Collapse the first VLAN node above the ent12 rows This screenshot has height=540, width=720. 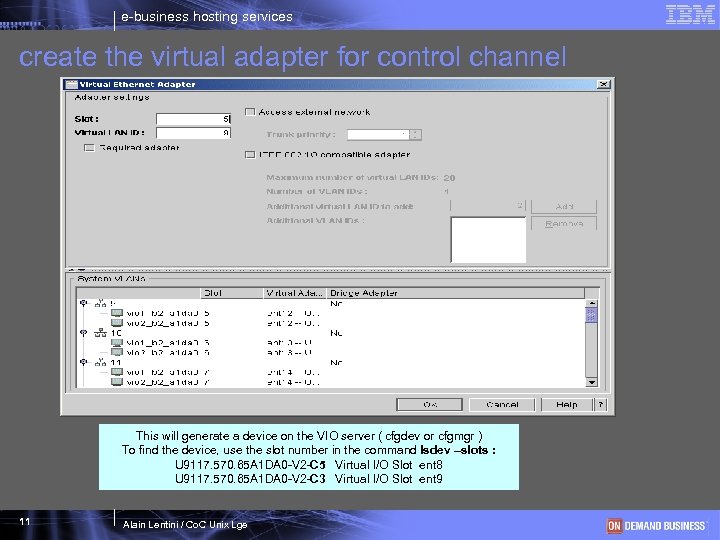pos(83,304)
